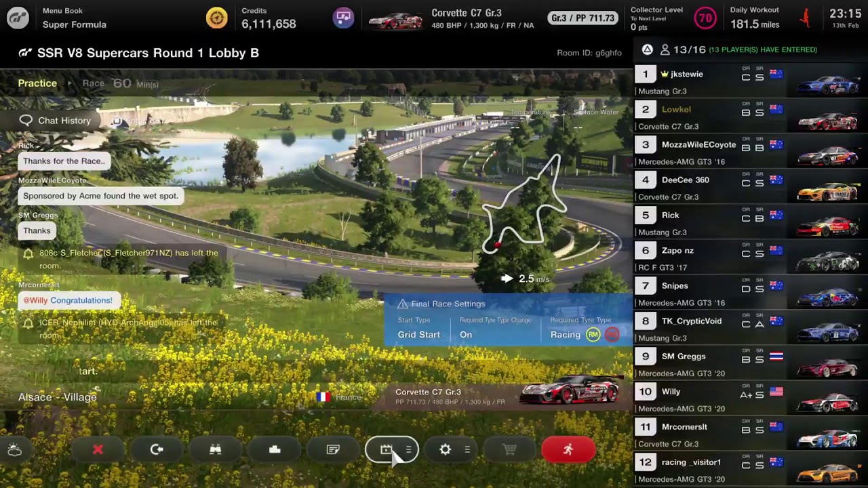Click the red running-man exit button
This screenshot has width=868, height=488.
[x=568, y=449]
